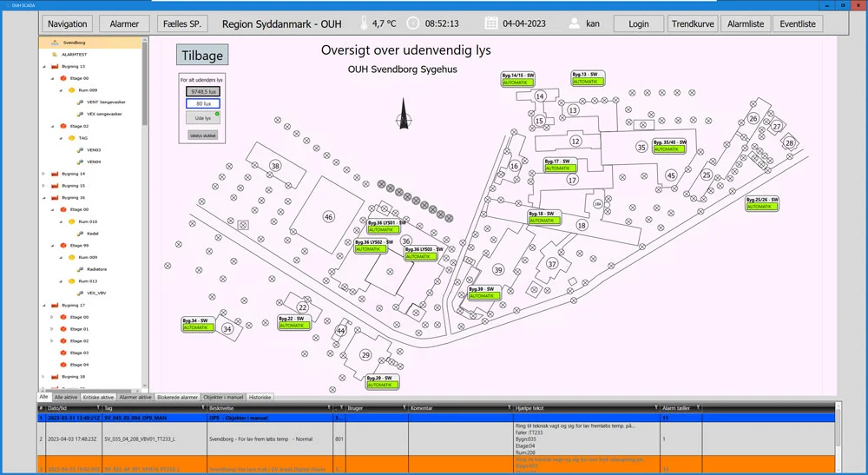Toggle Byg.18 - SW AUTOMATIK mode
The height and width of the screenshot is (475, 868).
point(543,221)
